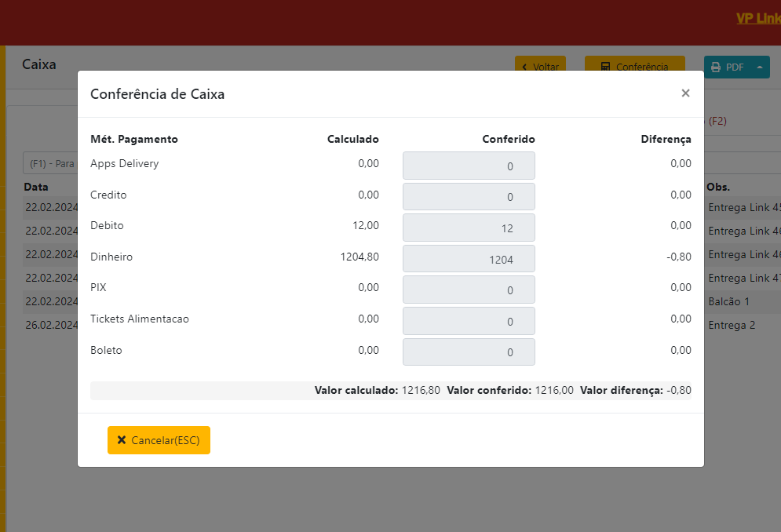781x532 pixels.
Task: Select the Credito conferido input
Action: coord(469,196)
